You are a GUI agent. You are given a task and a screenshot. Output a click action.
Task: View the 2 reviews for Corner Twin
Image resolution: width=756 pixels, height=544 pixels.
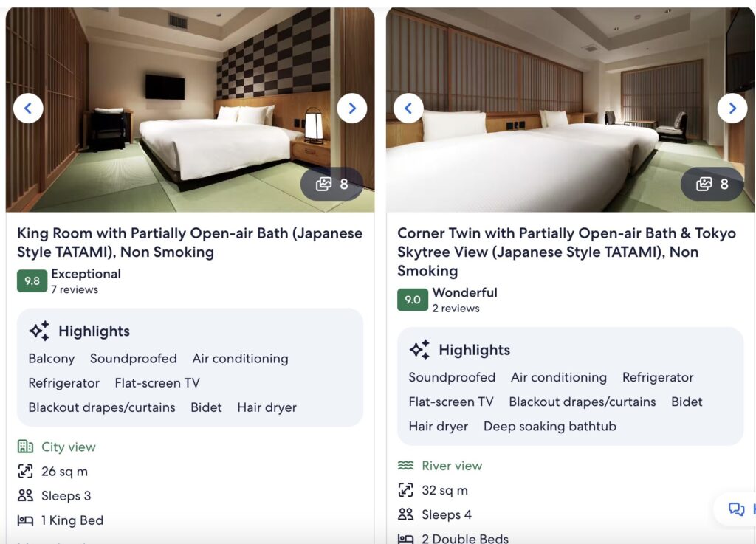coord(456,309)
